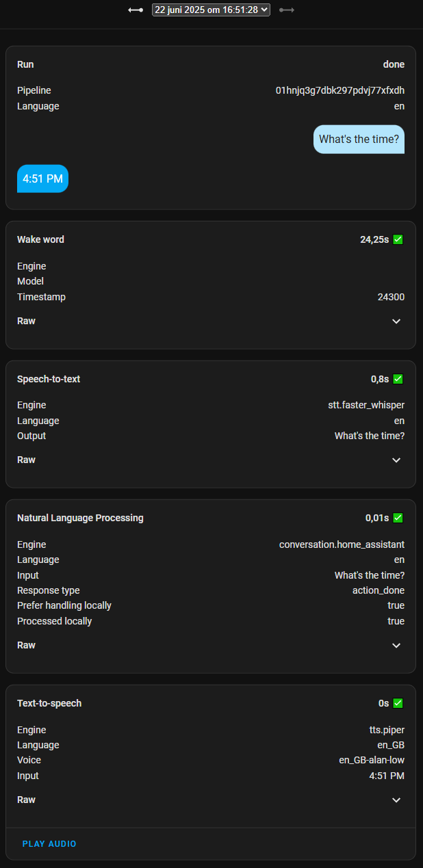Click the Raw label in Wake word section
The image size is (423, 868).
pos(26,321)
